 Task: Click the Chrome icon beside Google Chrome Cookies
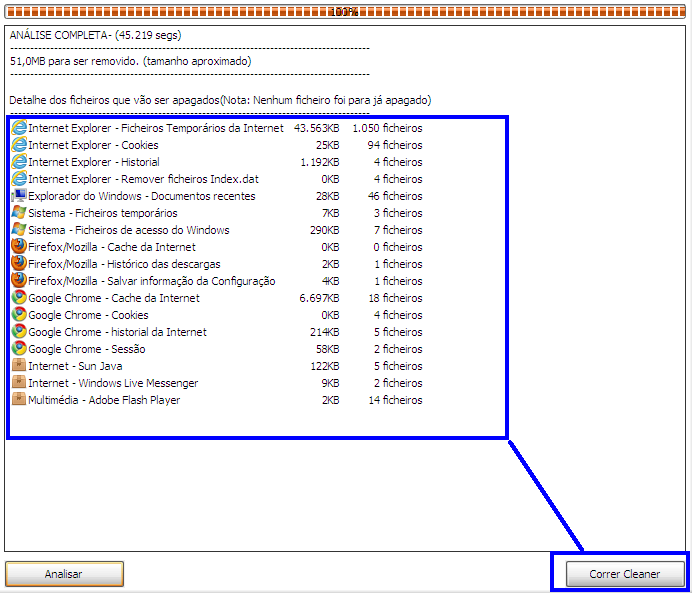tap(19, 315)
